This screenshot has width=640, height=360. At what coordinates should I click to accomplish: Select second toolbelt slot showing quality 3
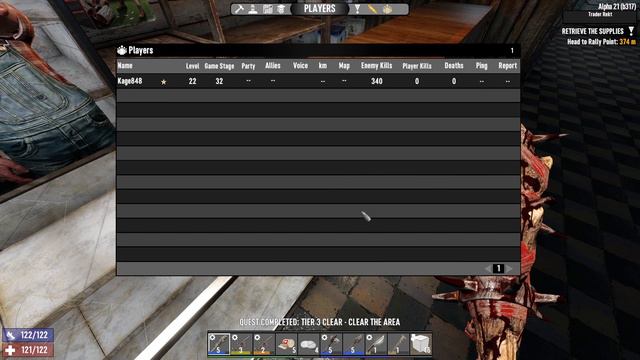(x=241, y=344)
